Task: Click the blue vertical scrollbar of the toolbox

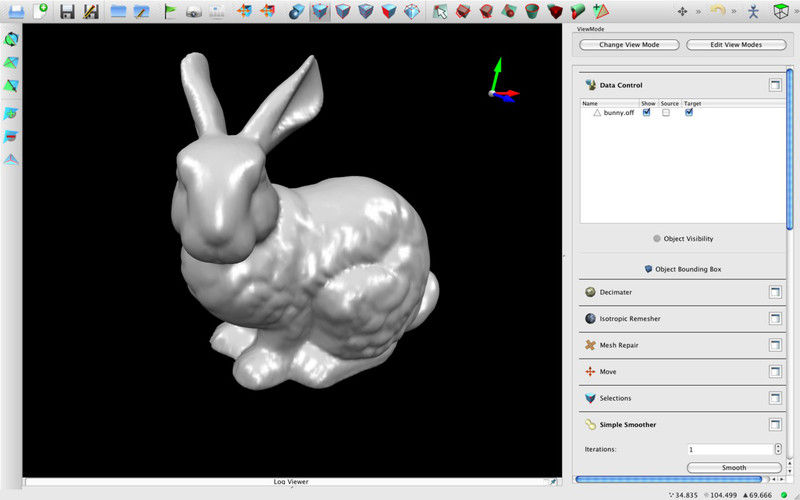Action: 790,149
